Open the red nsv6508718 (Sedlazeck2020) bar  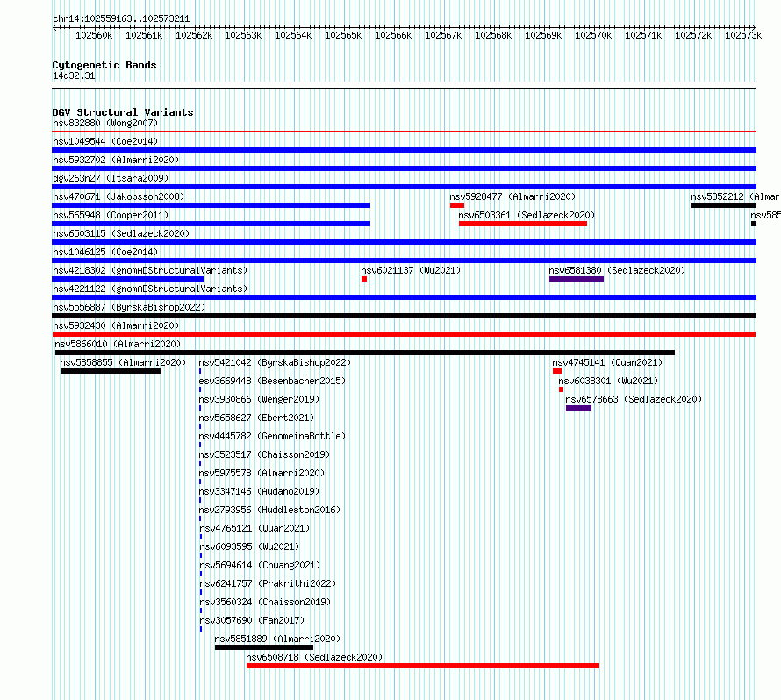(423, 666)
